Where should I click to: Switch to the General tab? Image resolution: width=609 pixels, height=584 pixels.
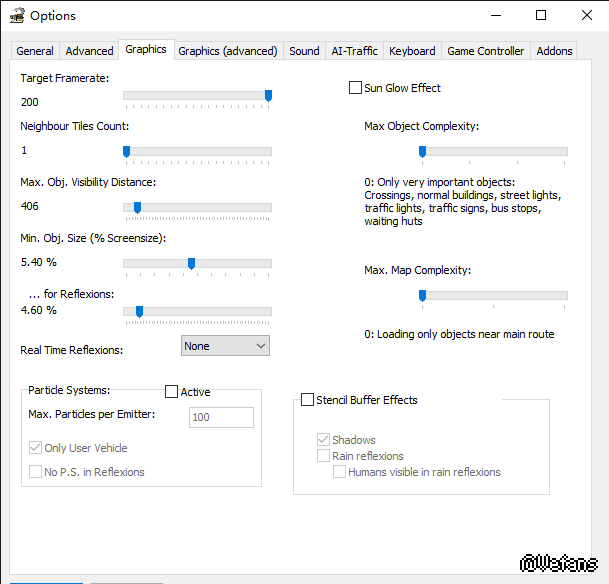pyautogui.click(x=35, y=51)
